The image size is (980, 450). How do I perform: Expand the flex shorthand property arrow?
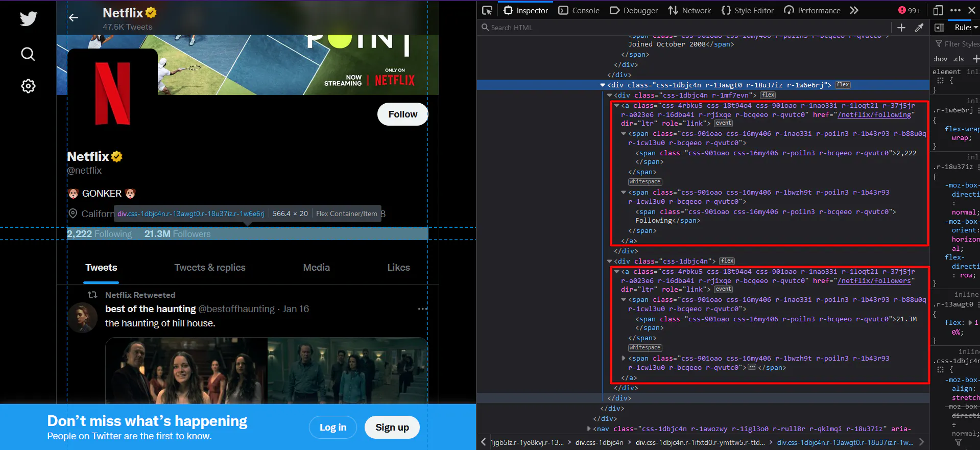(x=970, y=323)
